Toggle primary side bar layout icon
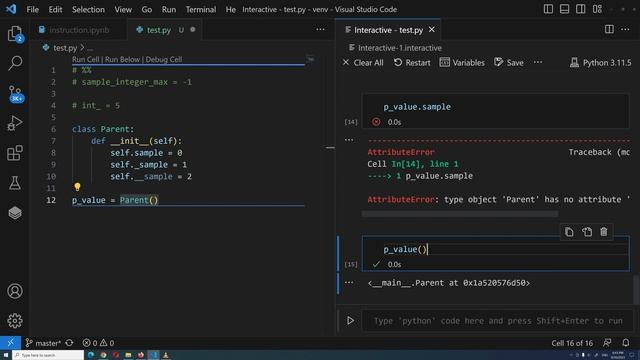Image resolution: width=640 pixels, height=360 pixels. [x=548, y=9]
